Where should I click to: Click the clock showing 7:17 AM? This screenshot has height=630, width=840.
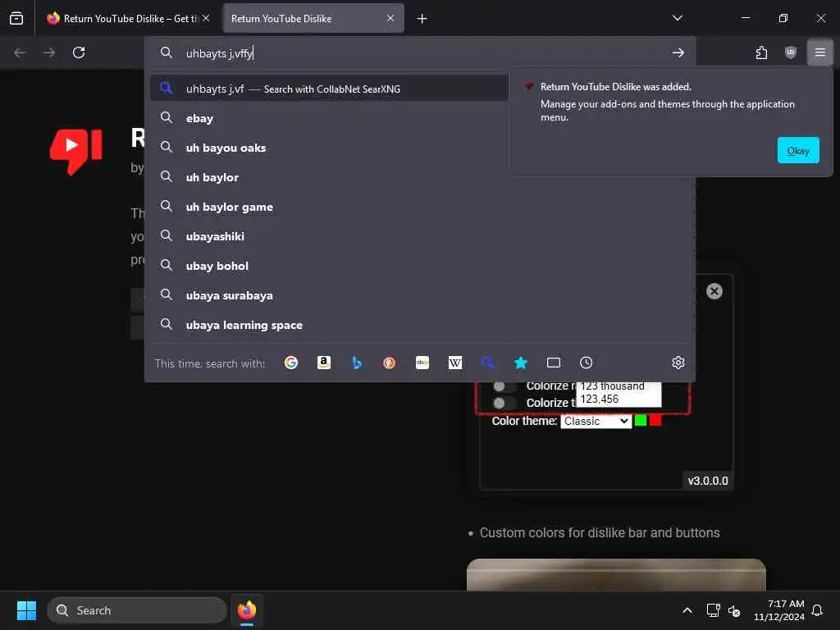point(779,610)
